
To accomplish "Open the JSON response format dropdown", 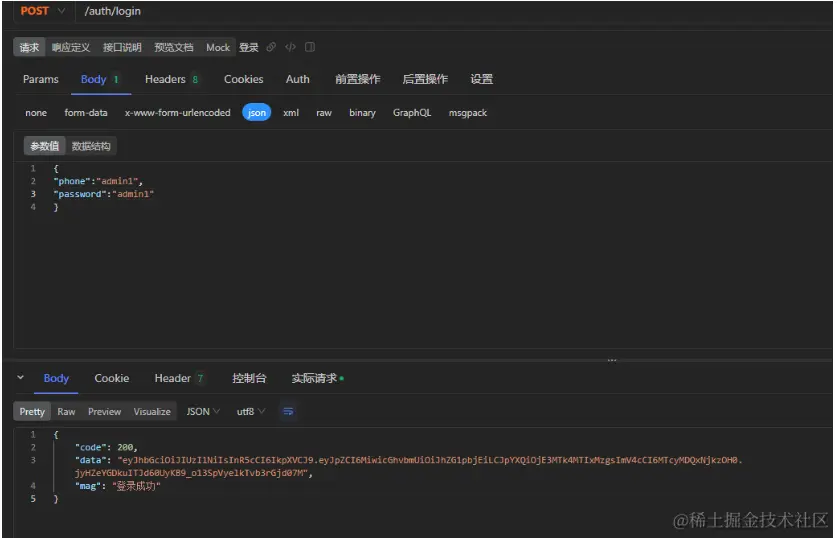I will [x=203, y=412].
